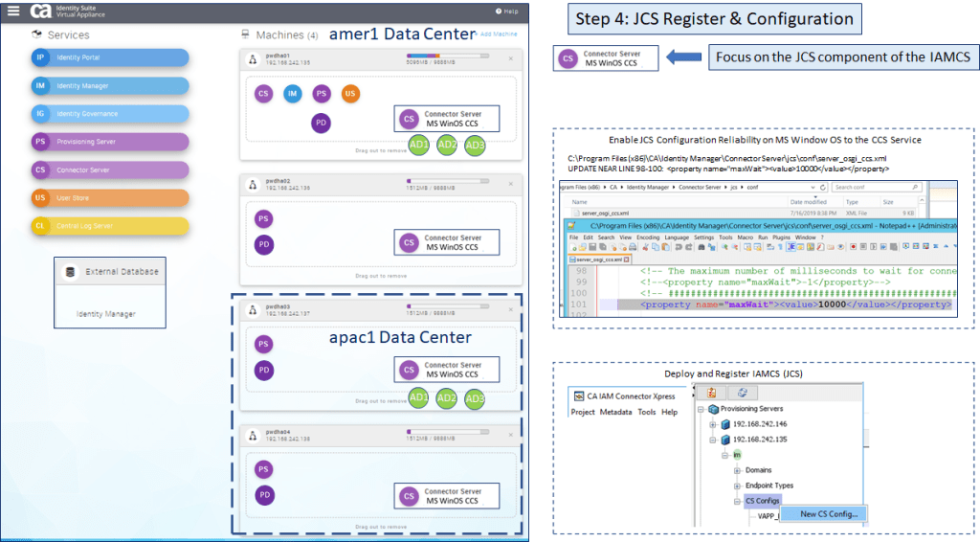Select the green AD2 circle in amer1
The image size is (980, 542).
point(447,145)
